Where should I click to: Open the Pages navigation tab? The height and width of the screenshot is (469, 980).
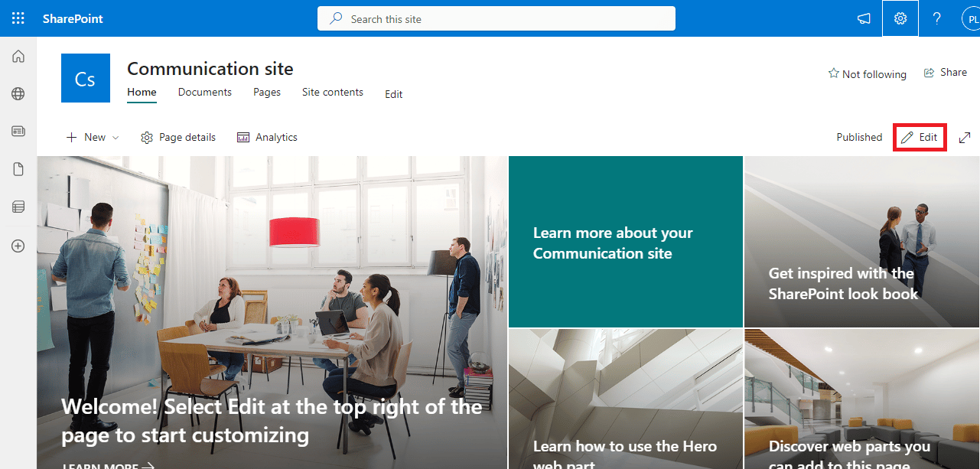[x=267, y=92]
